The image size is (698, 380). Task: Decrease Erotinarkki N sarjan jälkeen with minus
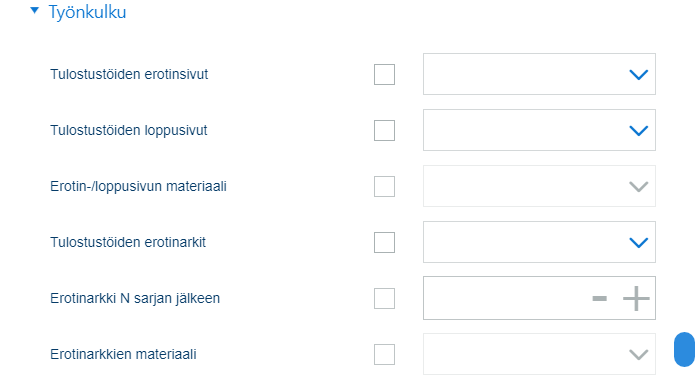[600, 298]
